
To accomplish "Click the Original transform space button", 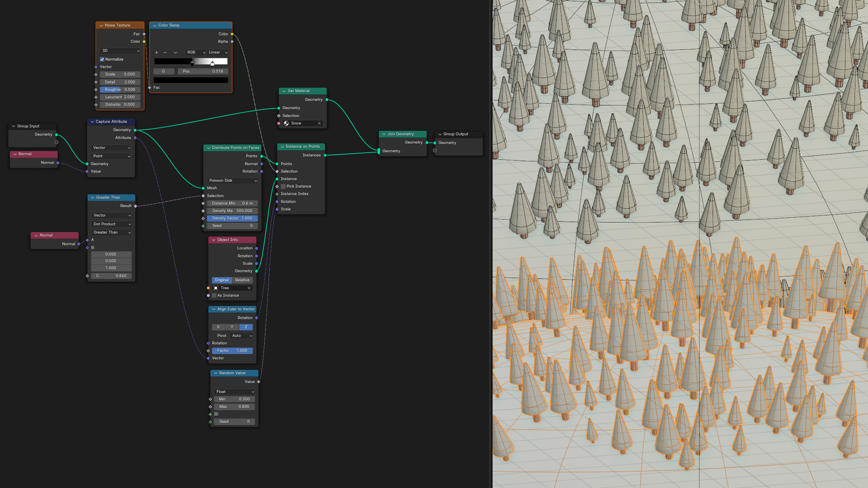I will [x=222, y=280].
